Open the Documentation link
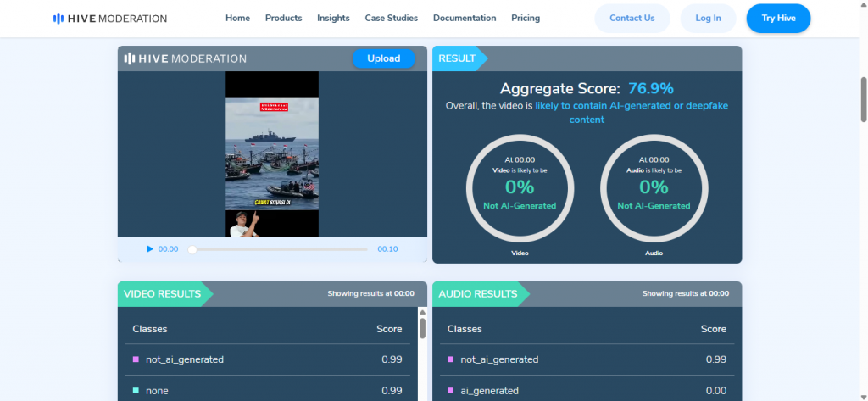The image size is (868, 401). 465,18
